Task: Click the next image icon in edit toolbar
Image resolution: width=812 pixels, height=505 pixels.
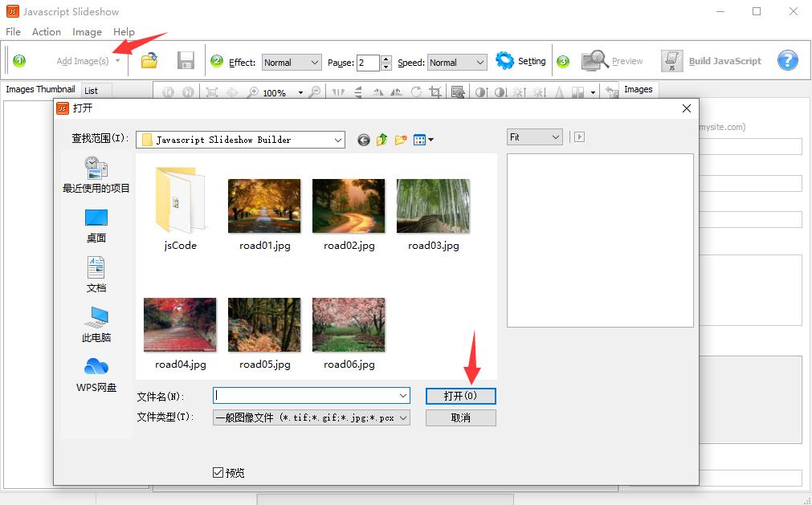Action: (x=187, y=92)
